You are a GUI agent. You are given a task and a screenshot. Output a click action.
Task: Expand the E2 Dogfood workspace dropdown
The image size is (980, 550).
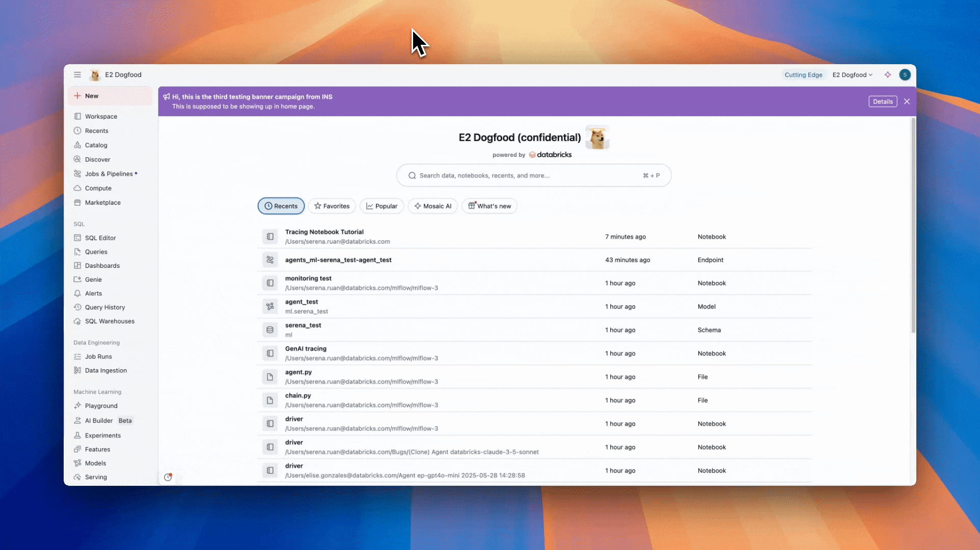852,75
